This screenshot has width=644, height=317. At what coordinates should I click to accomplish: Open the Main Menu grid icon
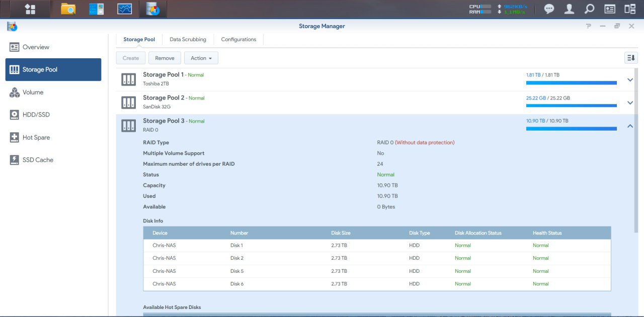[x=30, y=9]
